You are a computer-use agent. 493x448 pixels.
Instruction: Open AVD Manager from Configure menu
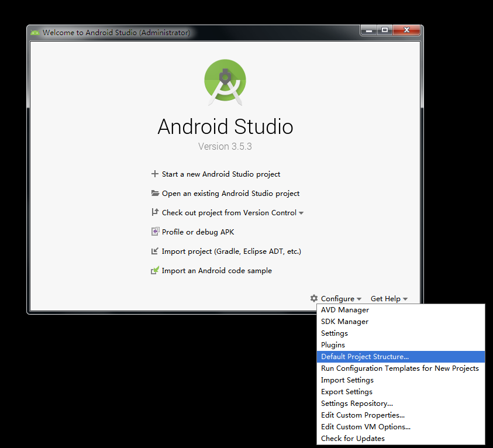coord(401,310)
